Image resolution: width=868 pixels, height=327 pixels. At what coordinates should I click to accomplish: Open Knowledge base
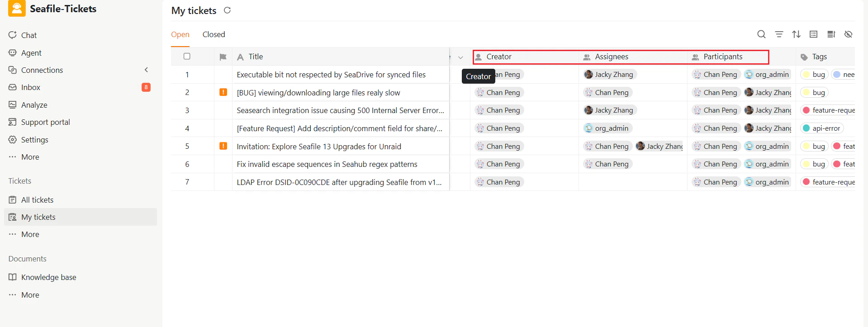coord(48,277)
